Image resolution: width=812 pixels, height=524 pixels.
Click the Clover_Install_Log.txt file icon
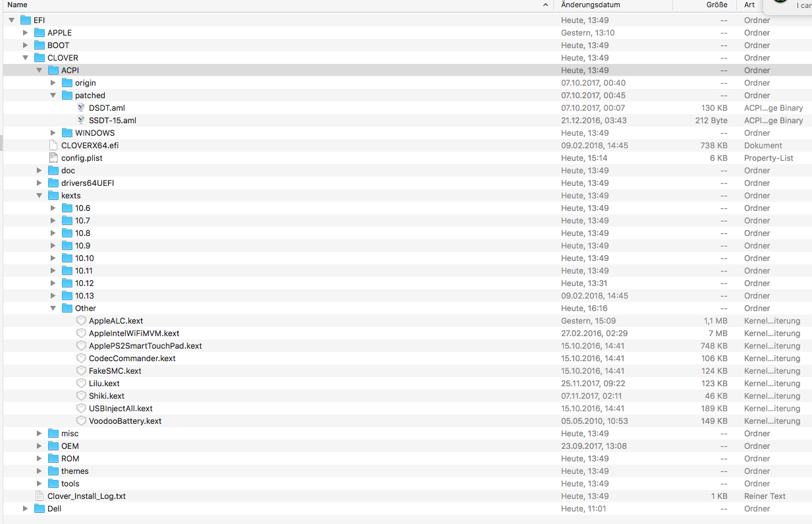tap(40, 496)
